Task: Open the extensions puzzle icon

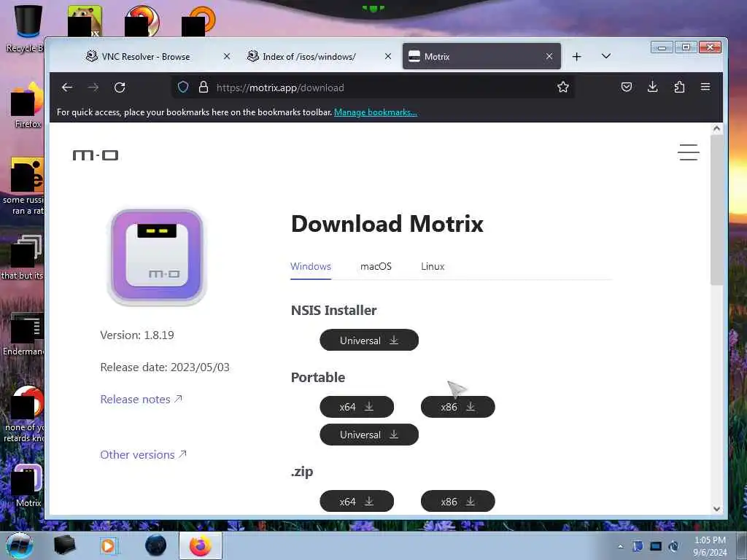Action: click(x=679, y=87)
